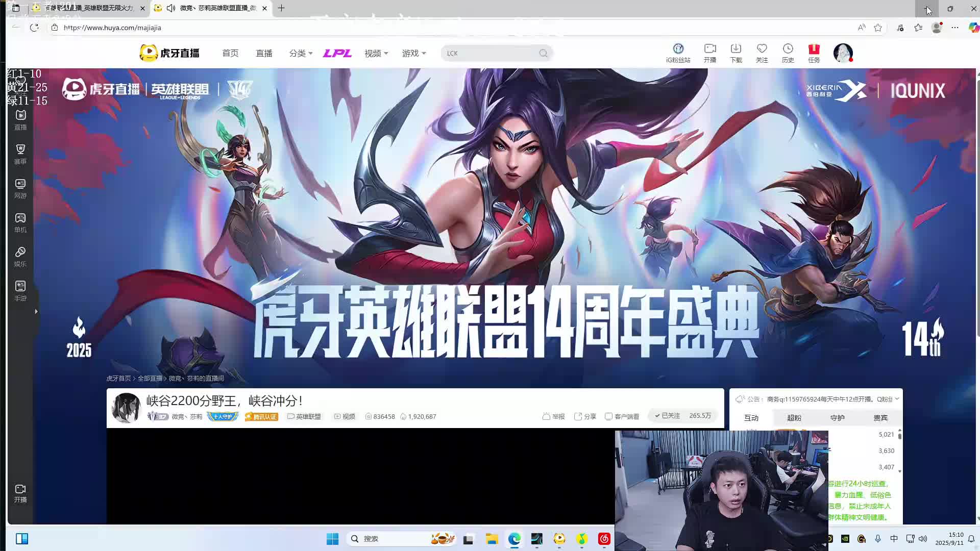Click the taskbar 搜索 search box

pyautogui.click(x=401, y=539)
